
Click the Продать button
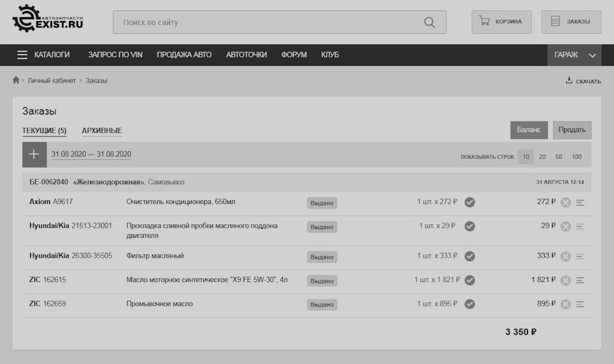coord(572,130)
